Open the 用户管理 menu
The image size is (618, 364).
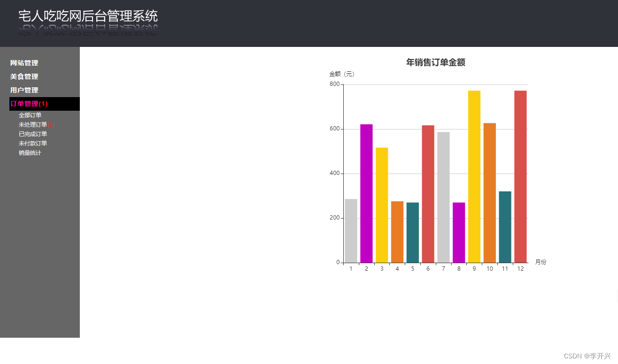tap(24, 90)
